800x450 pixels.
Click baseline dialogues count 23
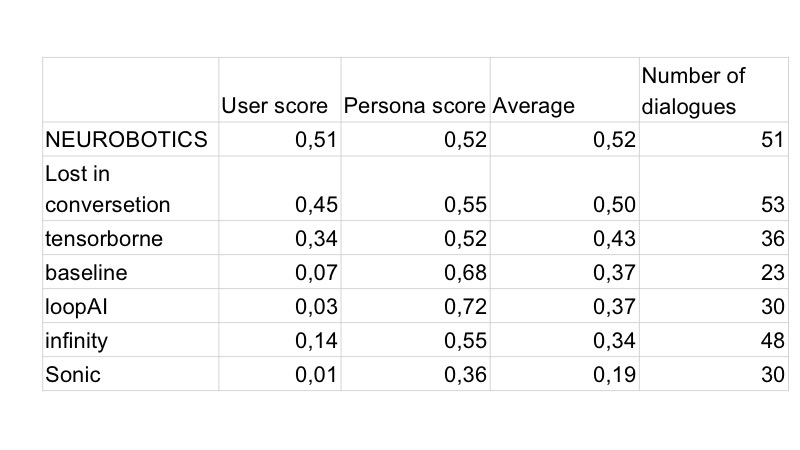767,272
